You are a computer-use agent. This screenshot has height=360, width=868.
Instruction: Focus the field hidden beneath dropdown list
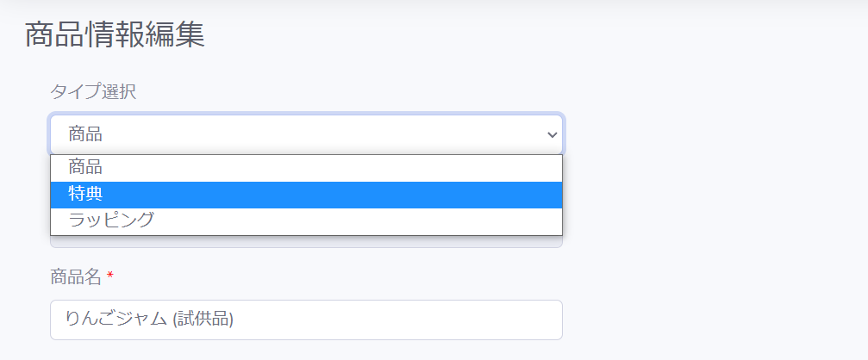tap(306, 242)
